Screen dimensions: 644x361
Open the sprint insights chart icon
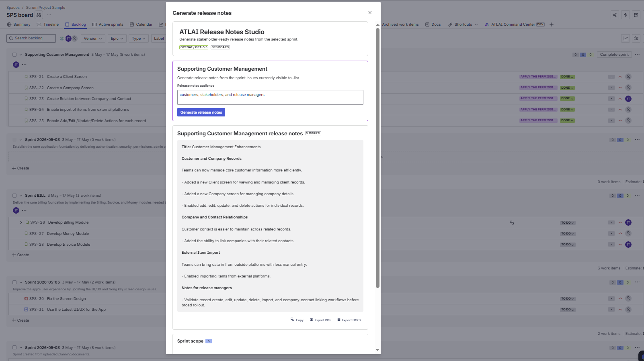626,38
